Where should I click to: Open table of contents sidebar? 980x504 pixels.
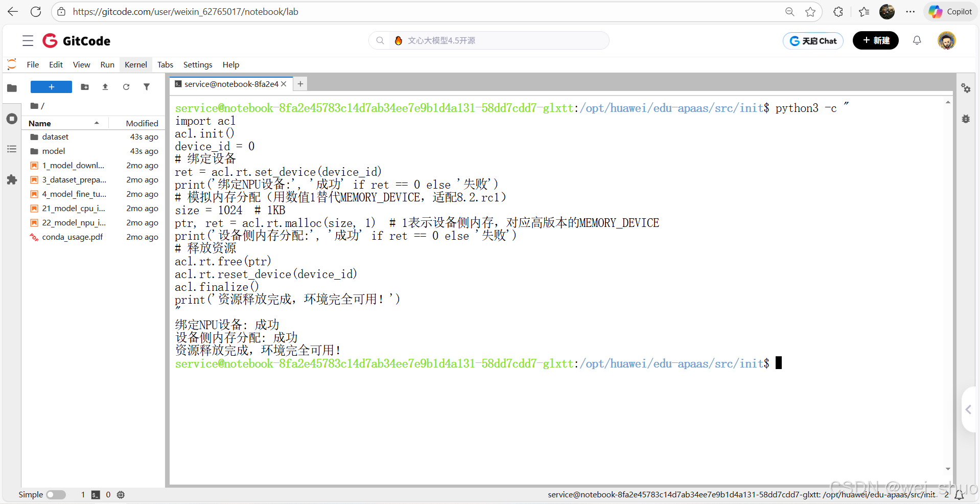tap(12, 149)
